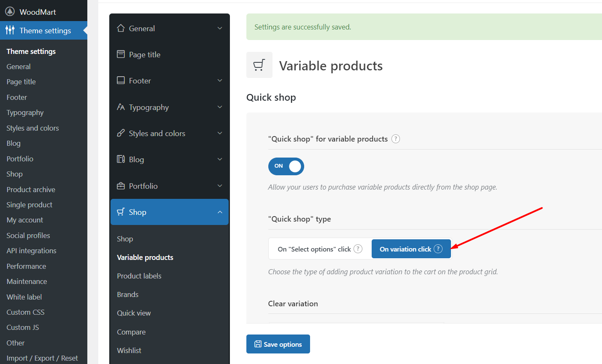Open Maintenance in sidebar

point(27,281)
